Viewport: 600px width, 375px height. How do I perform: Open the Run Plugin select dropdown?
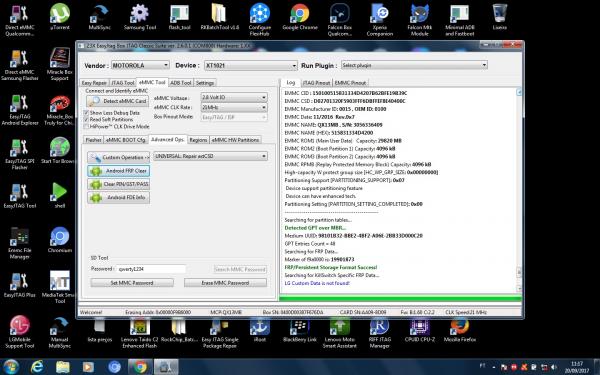pos(414,65)
